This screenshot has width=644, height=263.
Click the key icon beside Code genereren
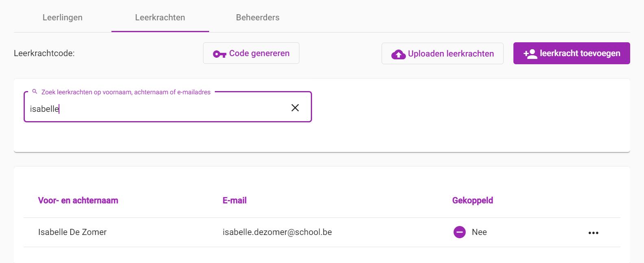220,54
